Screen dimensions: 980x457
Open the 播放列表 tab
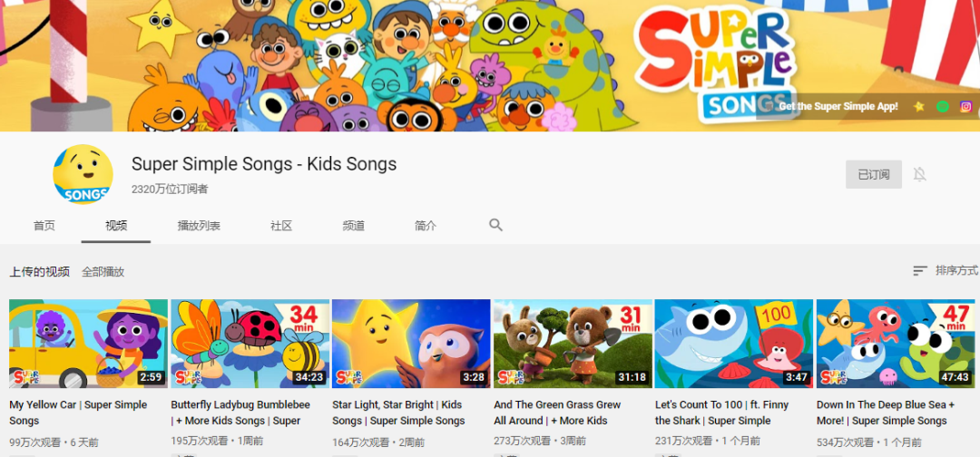point(199,226)
